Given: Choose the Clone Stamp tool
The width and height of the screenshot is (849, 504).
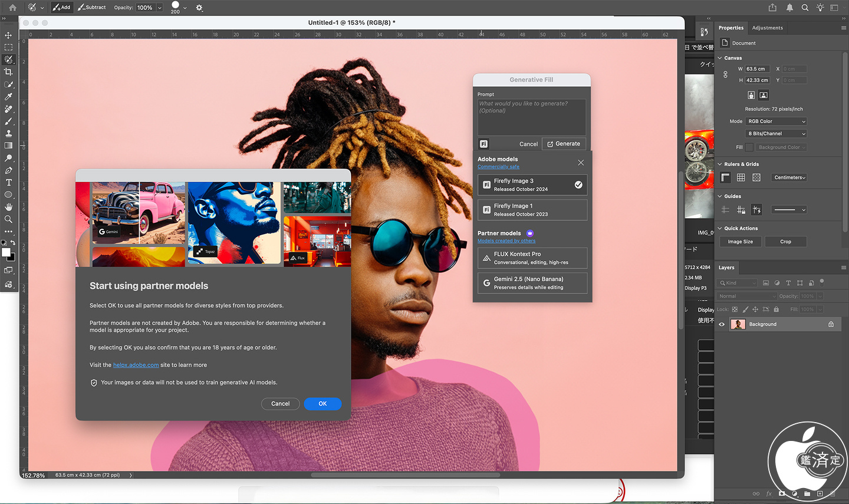Looking at the screenshot, I should point(8,134).
